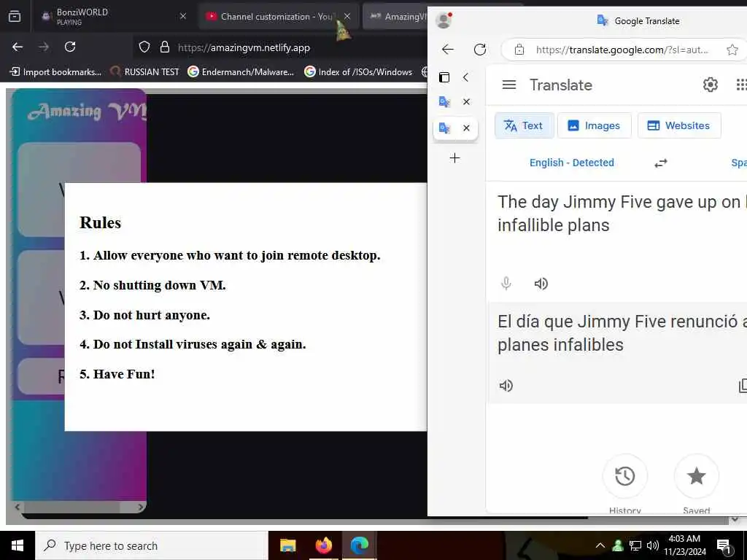Add a new tab in Edge
Viewport: 747px width, 560px height.
(x=455, y=158)
